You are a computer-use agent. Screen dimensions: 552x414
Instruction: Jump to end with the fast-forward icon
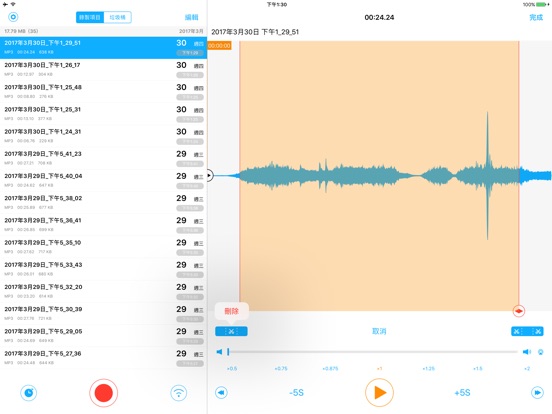coord(537,393)
